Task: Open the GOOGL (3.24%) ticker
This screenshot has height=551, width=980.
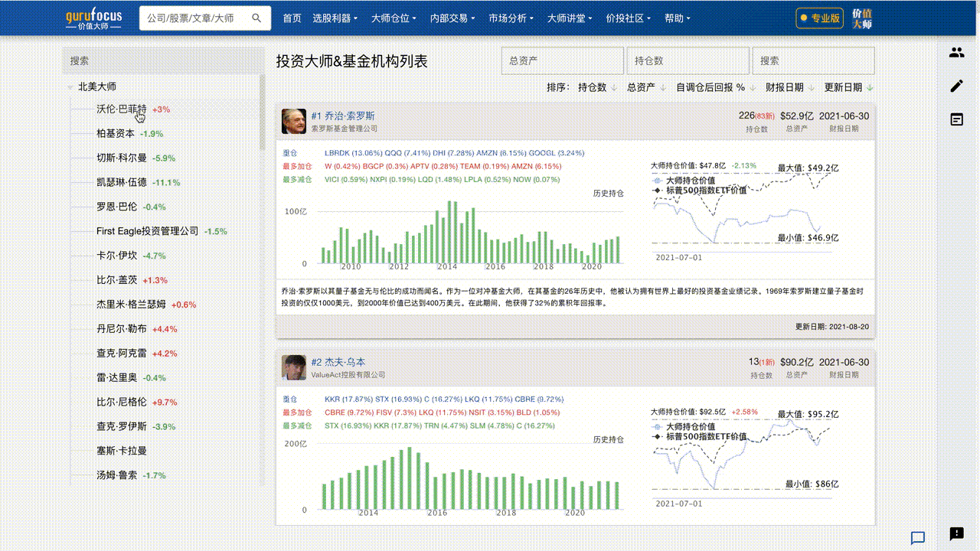Action: pos(556,153)
